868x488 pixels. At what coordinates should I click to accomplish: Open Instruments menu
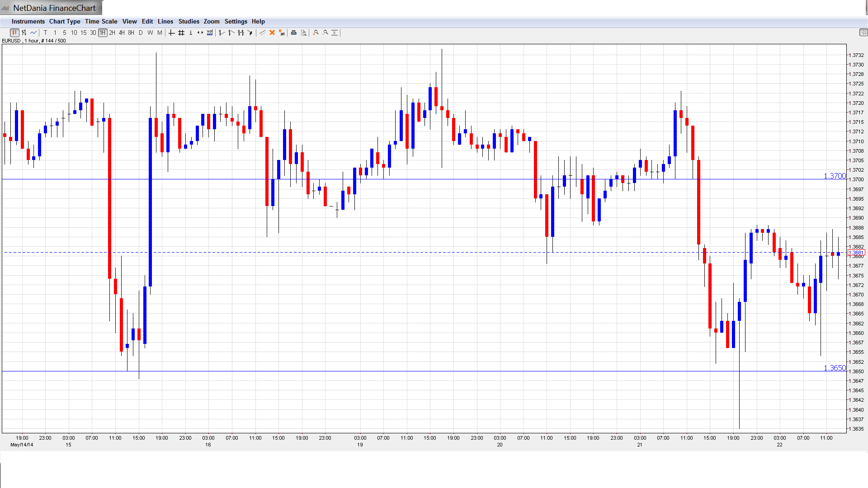[28, 21]
